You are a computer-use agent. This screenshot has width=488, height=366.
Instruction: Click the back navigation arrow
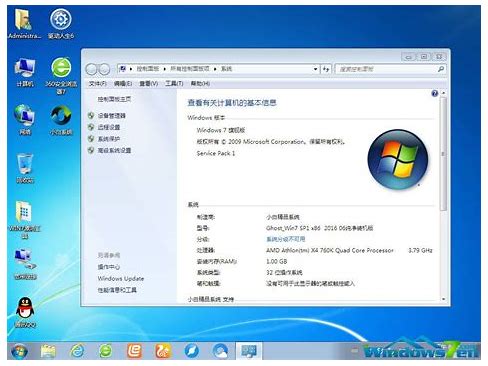91,69
